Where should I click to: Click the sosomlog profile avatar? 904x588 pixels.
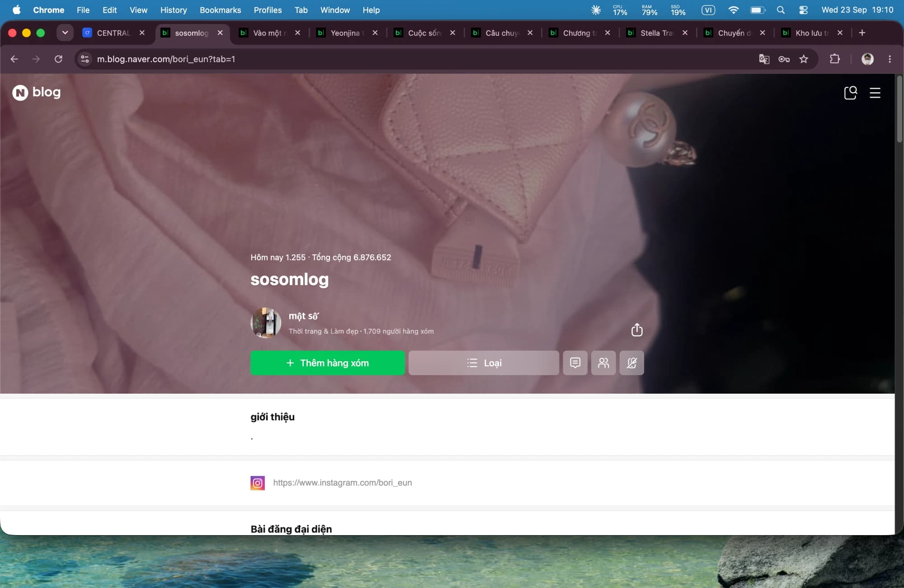[266, 323]
